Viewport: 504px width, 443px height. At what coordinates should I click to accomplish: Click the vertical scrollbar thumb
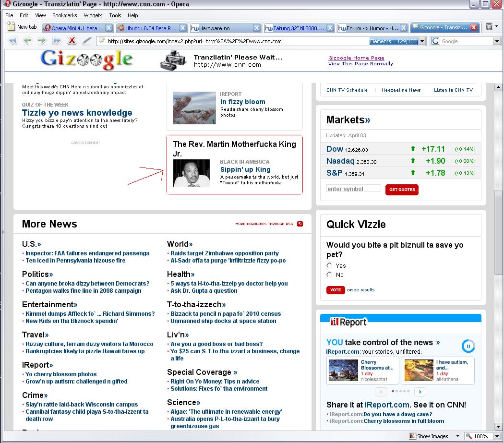[498, 232]
